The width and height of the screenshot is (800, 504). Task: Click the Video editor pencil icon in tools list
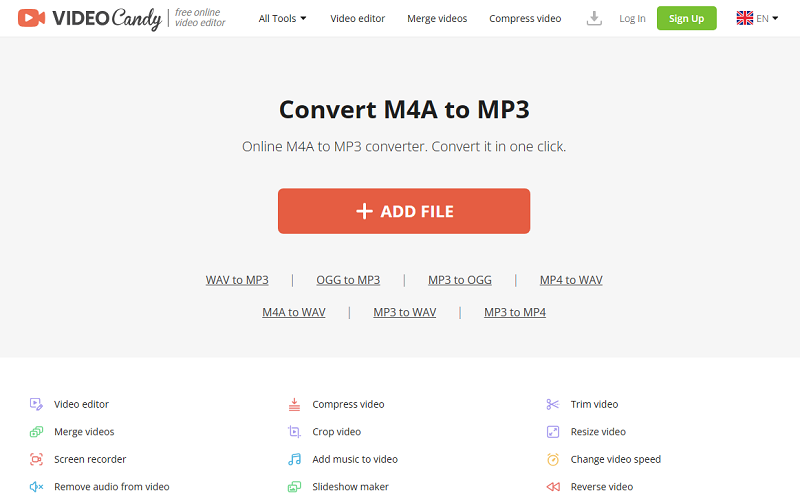(x=36, y=404)
